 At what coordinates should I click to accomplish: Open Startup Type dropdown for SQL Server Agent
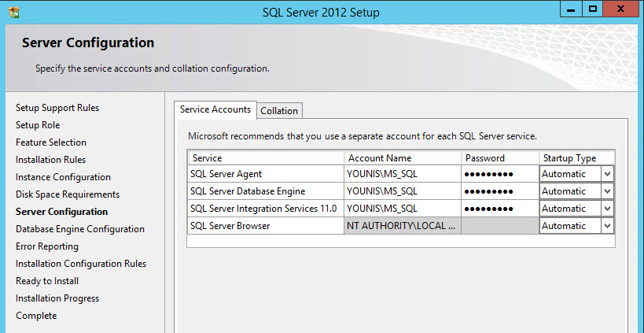(606, 174)
